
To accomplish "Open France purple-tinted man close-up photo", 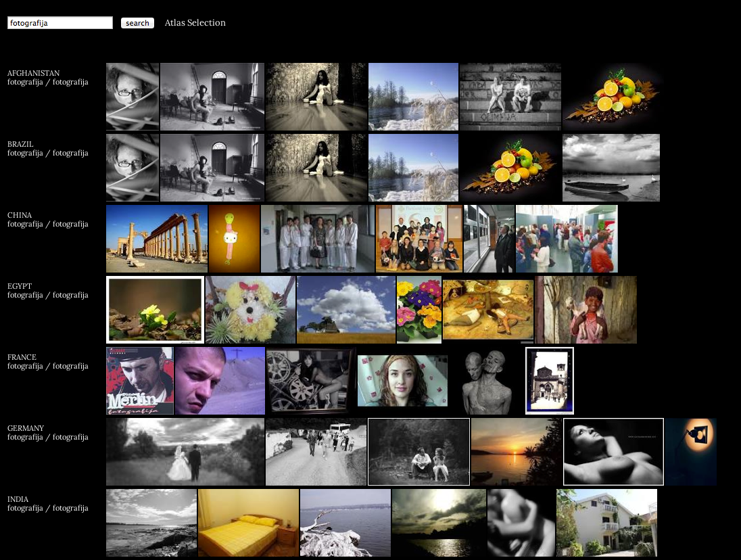I will [220, 381].
